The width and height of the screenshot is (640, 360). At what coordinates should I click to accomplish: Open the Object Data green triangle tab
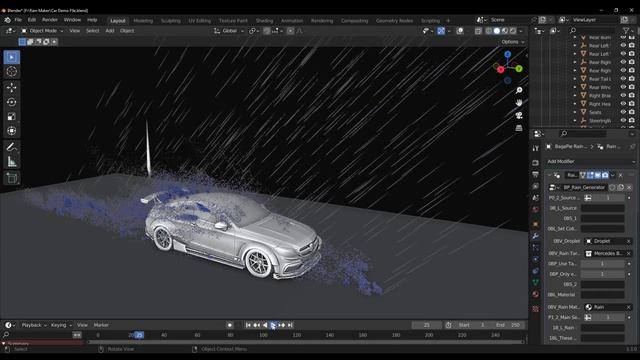(536, 282)
